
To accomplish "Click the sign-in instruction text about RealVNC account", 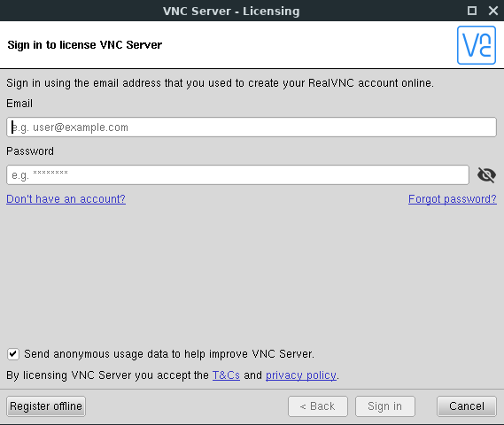I will click(221, 83).
